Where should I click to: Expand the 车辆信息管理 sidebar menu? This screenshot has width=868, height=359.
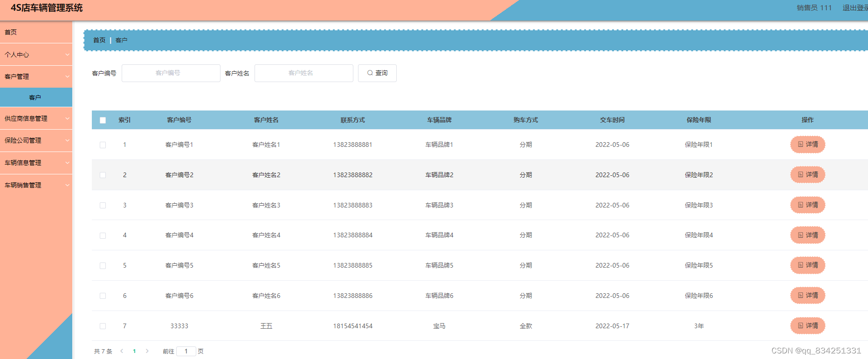(36, 163)
